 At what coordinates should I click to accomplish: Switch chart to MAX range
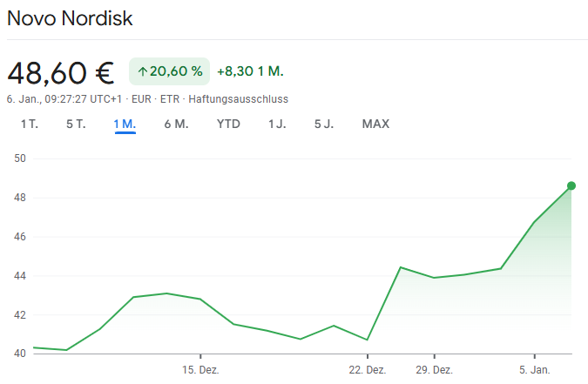pos(375,124)
